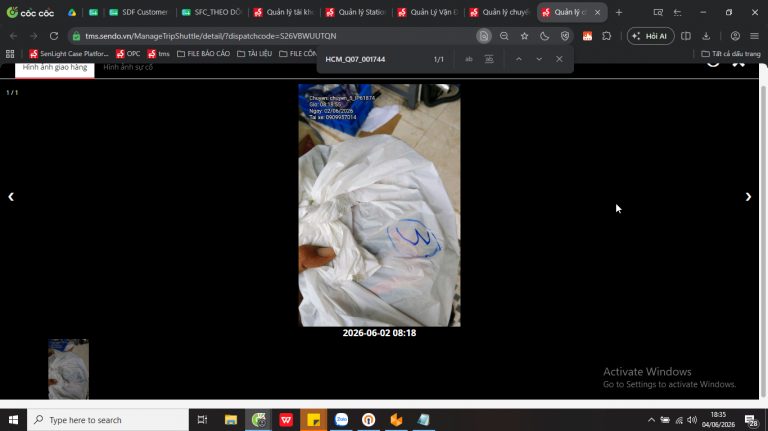The image size is (768, 431).
Task: Open volume control in system tray
Action: click(692, 420)
